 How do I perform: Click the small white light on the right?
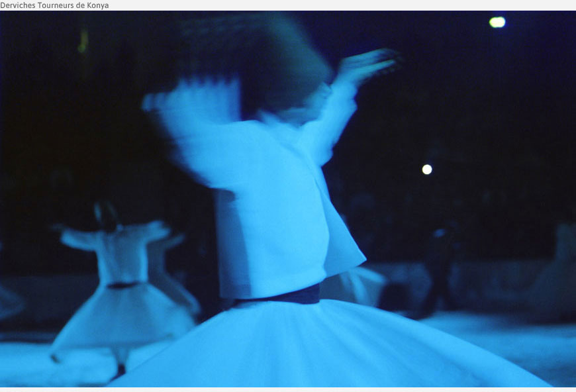[x=427, y=170]
